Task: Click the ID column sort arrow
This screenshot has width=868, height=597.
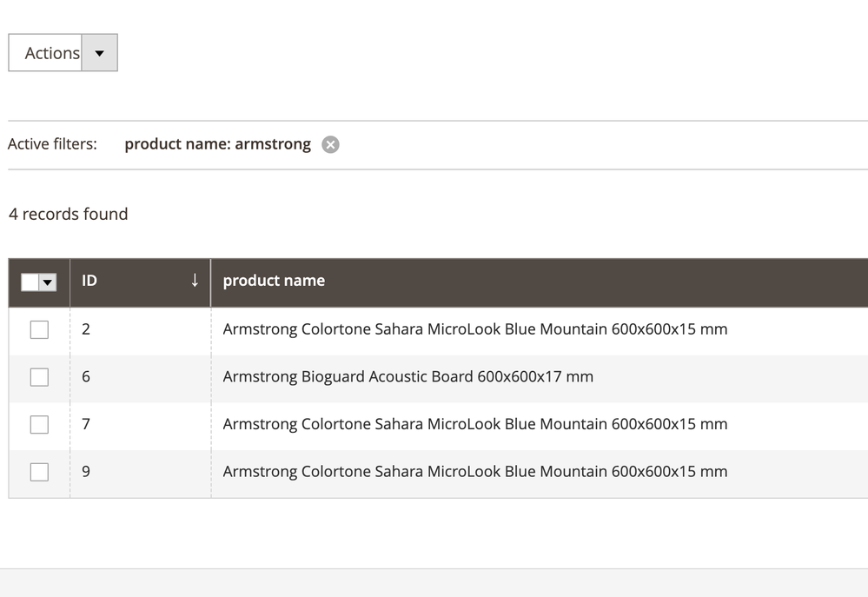Action: pos(195,280)
